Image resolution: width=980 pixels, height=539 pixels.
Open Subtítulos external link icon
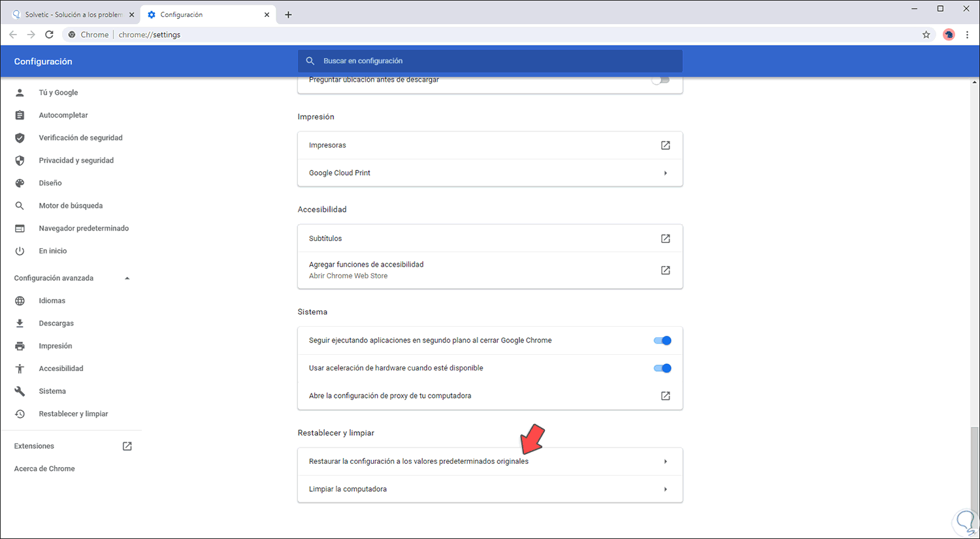[666, 238]
